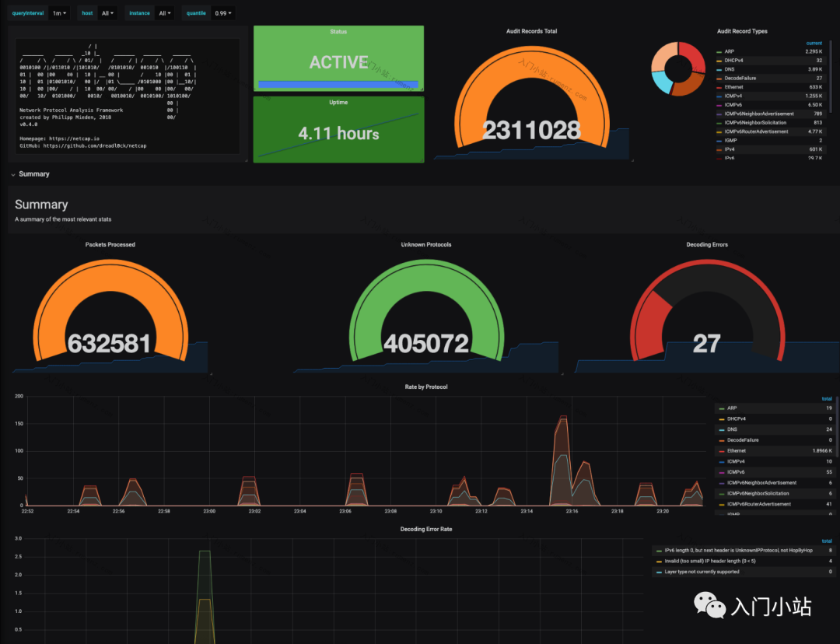Click the cyan slice of the donut chart
The height and width of the screenshot is (644, 840).
[x=663, y=83]
